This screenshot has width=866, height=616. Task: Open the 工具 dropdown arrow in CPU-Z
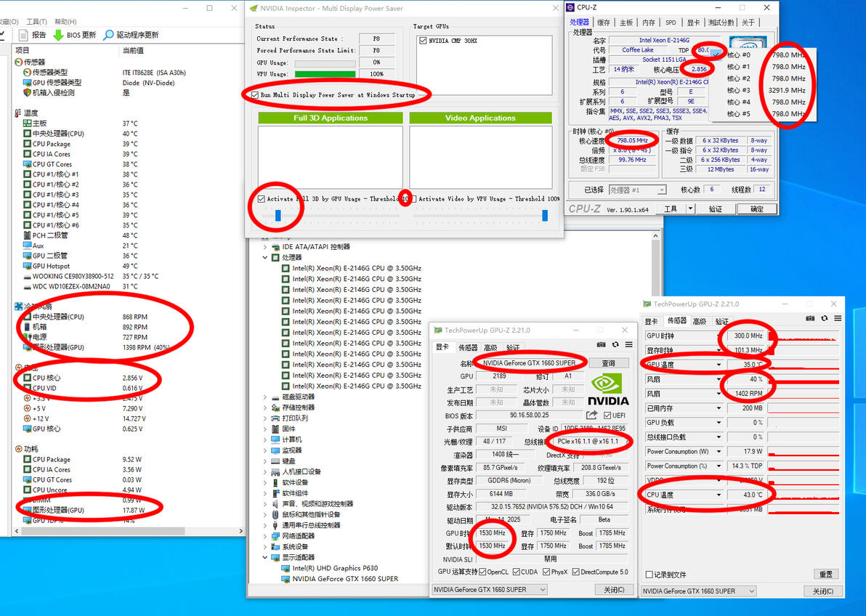(x=690, y=208)
